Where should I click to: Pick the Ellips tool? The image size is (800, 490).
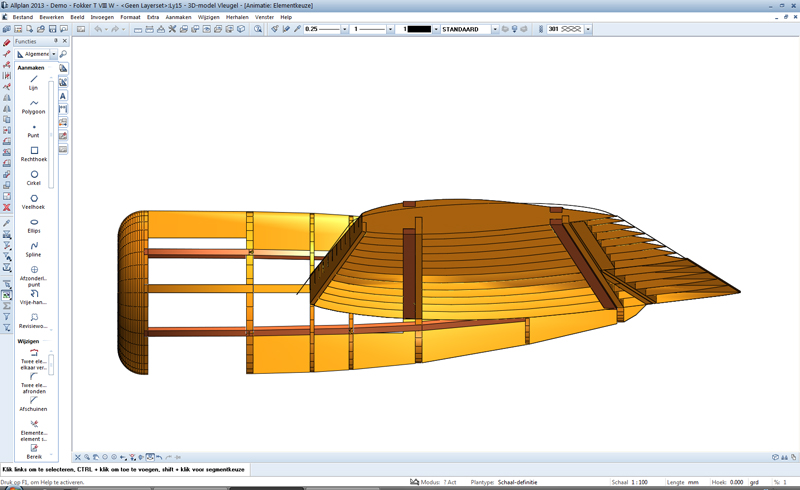[x=34, y=226]
